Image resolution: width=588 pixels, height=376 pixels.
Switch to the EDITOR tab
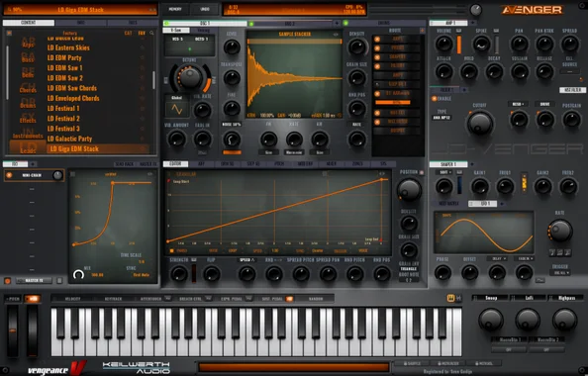click(175, 164)
